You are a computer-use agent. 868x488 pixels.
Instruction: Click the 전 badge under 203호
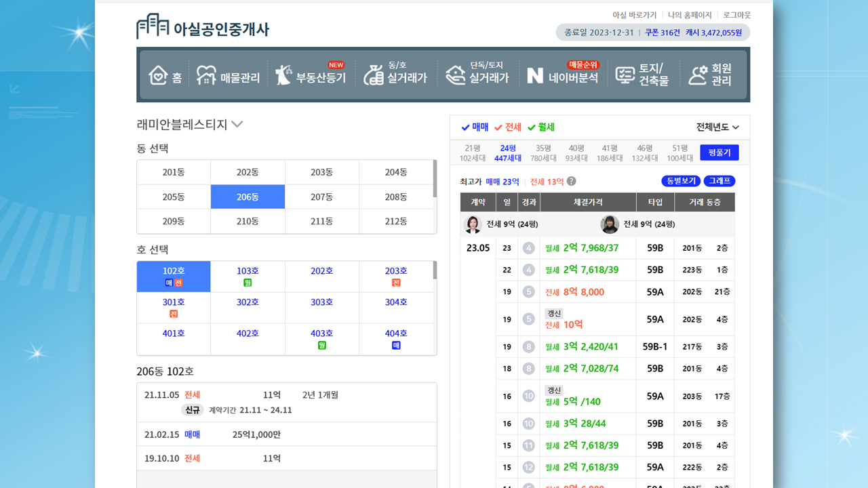pyautogui.click(x=396, y=283)
